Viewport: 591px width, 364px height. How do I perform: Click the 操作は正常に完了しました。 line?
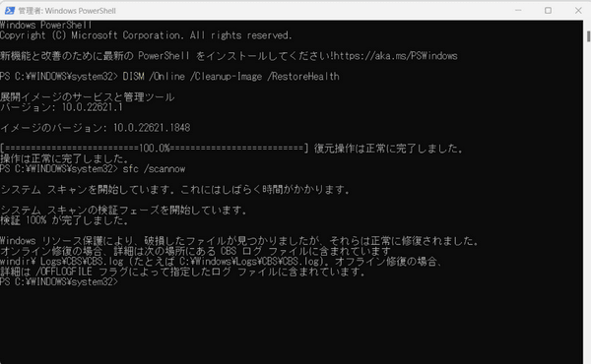(64, 158)
